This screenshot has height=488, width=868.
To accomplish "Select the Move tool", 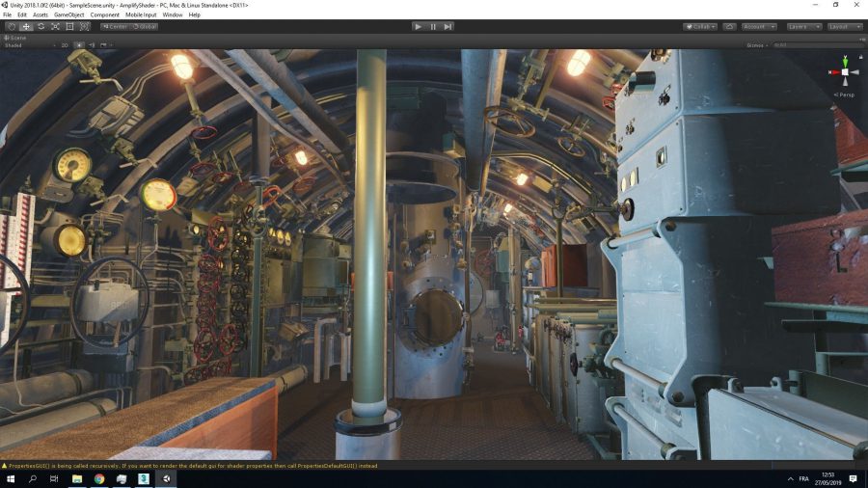I will coord(26,26).
